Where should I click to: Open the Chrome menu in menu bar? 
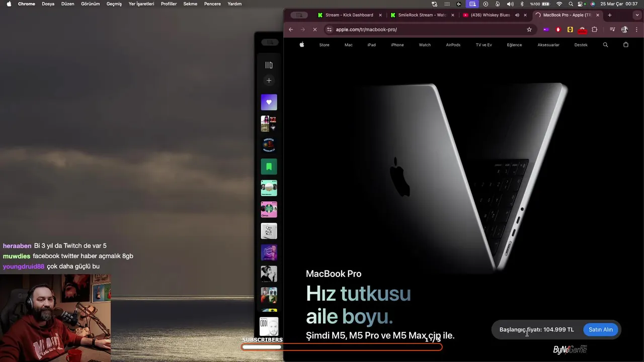(27, 4)
